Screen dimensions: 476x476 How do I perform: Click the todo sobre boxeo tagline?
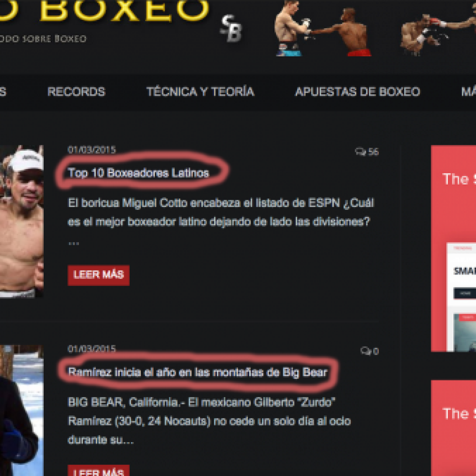click(x=43, y=38)
